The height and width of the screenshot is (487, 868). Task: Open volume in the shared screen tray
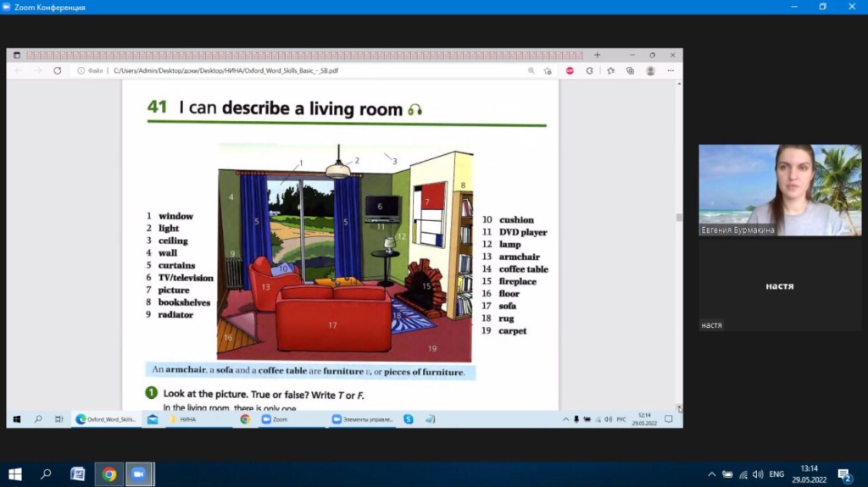609,419
